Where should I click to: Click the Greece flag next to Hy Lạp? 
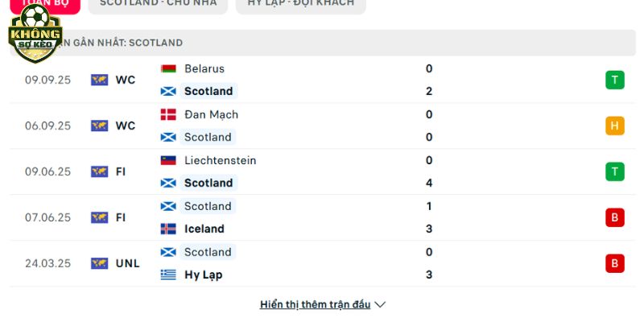pyautogui.click(x=168, y=275)
